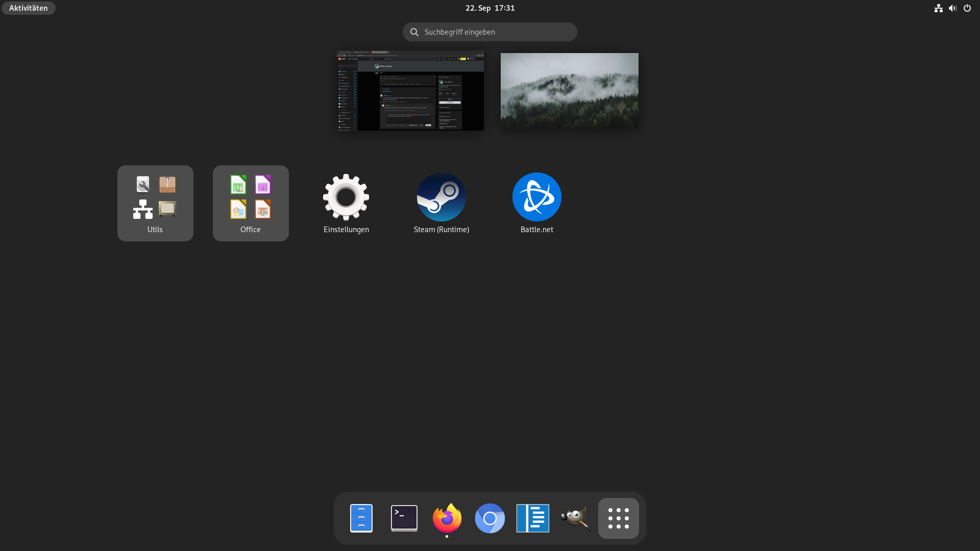Open network settings from system tray
This screenshot has height=551, width=980.
tap(938, 8)
